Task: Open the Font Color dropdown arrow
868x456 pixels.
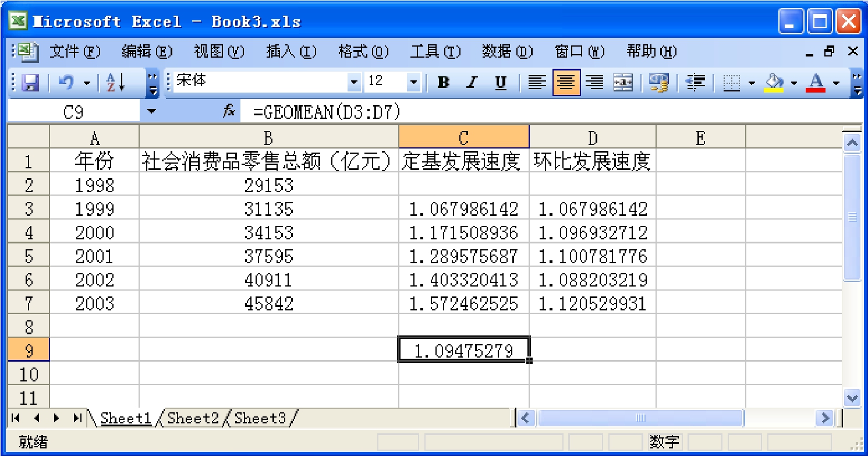Action: 837,83
